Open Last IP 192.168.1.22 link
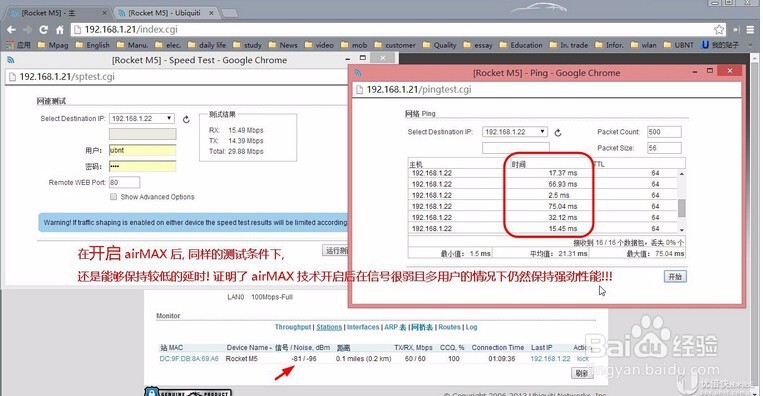Screen dimensions: 763x396 point(550,359)
